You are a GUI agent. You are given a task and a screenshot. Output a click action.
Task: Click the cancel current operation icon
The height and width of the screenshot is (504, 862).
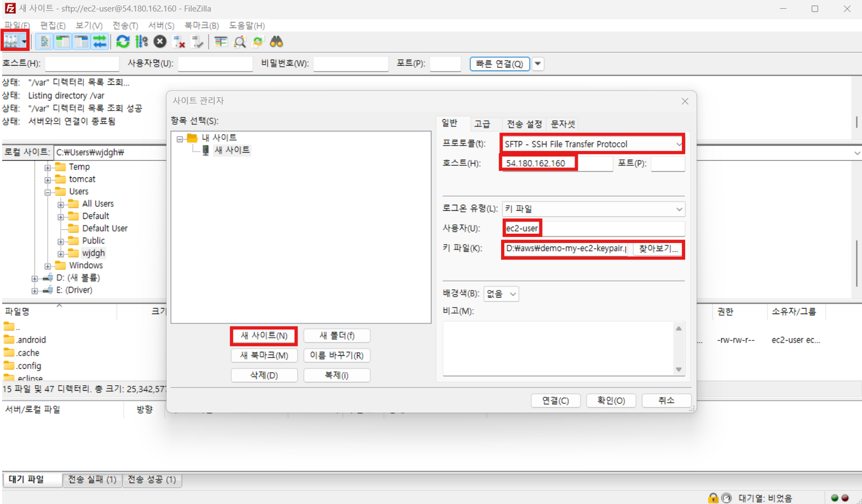click(x=160, y=42)
